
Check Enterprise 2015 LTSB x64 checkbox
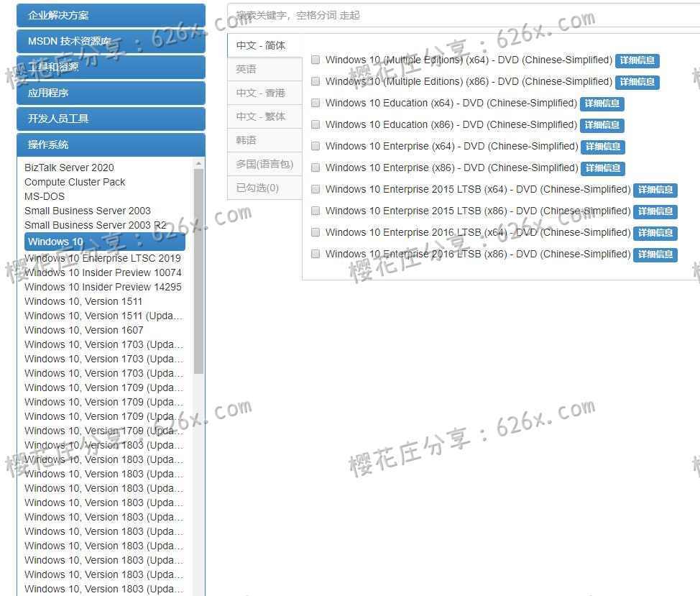[316, 189]
